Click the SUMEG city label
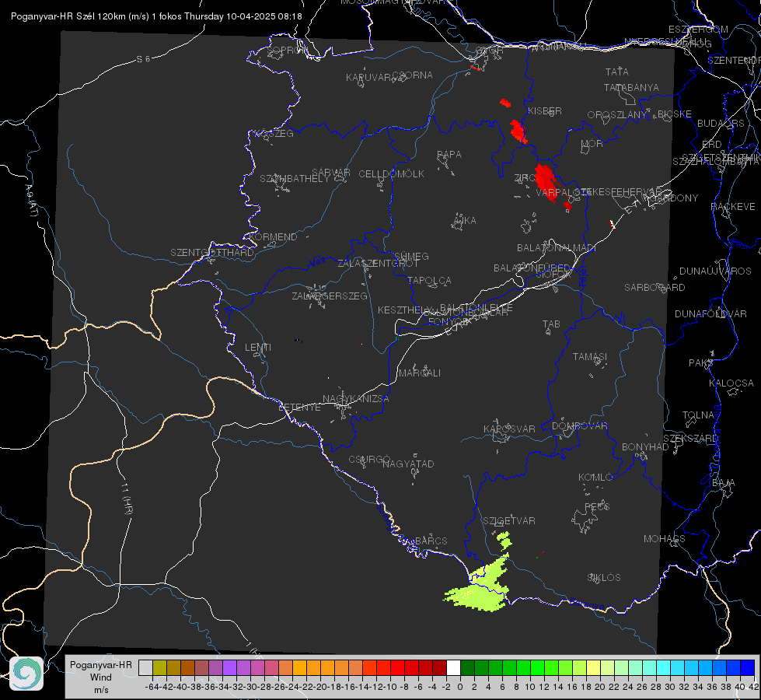Viewport: 761px width, 700px height. (x=411, y=256)
